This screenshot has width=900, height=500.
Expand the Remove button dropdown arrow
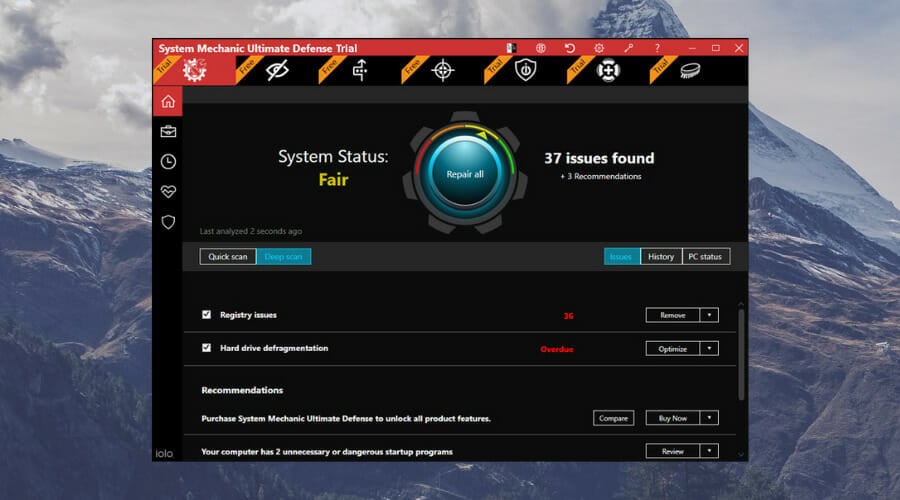[x=709, y=315]
